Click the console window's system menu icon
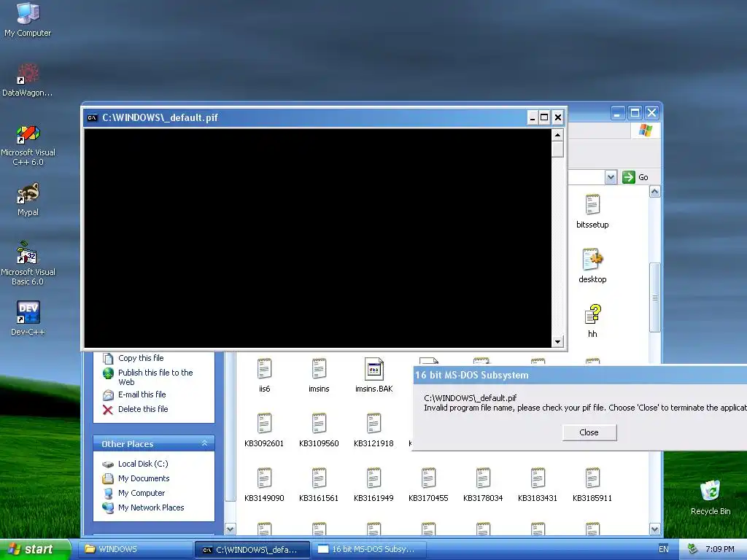747x560 pixels. [93, 117]
